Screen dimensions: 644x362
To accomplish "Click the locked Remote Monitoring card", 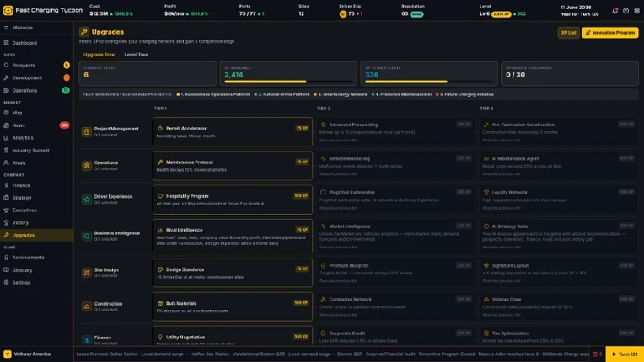I will coord(395,166).
